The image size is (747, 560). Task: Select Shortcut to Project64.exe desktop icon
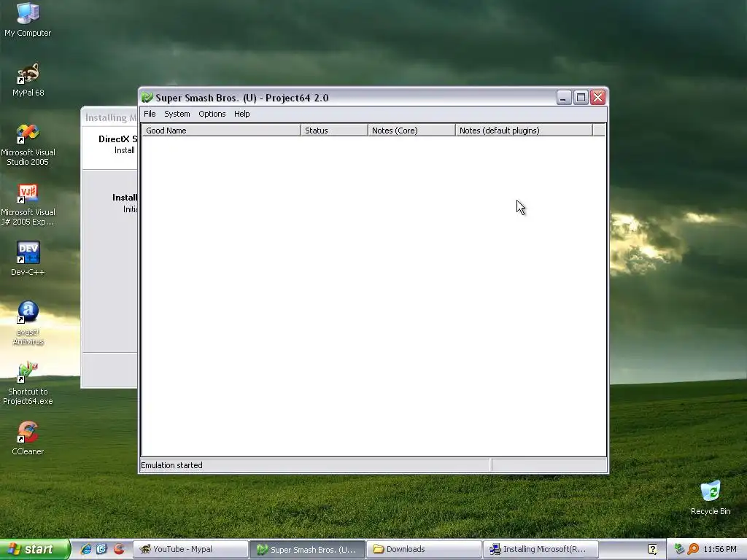coord(28,384)
